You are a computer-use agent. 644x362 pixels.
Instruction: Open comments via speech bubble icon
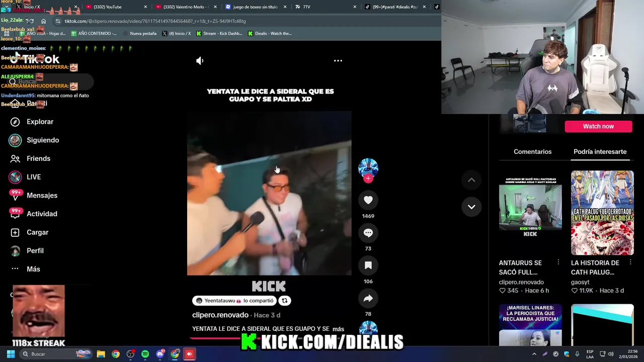point(368,233)
